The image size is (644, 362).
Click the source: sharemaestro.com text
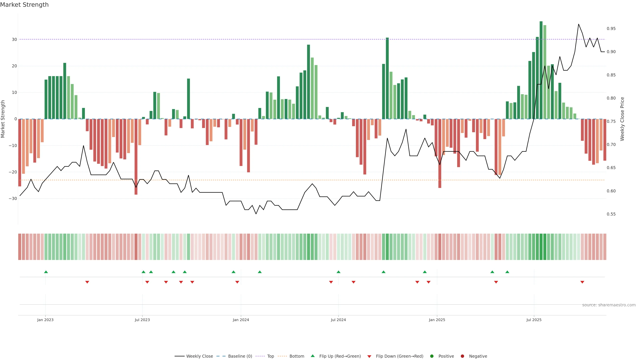609,305
